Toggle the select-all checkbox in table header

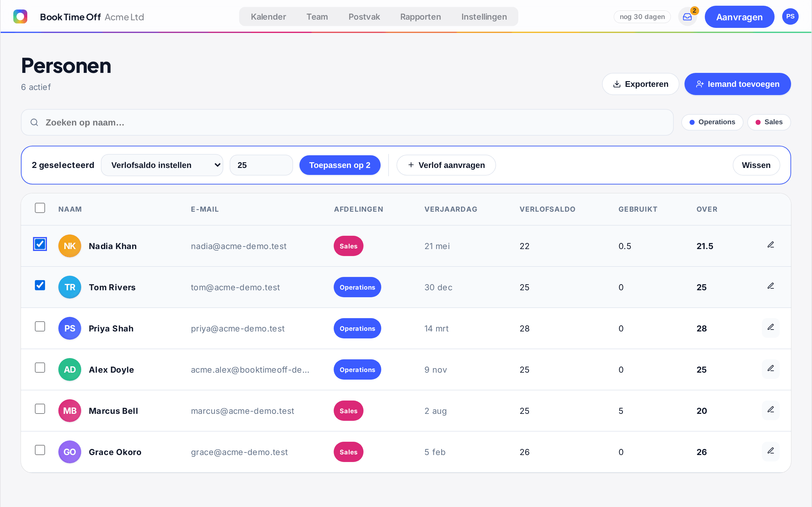coord(40,208)
